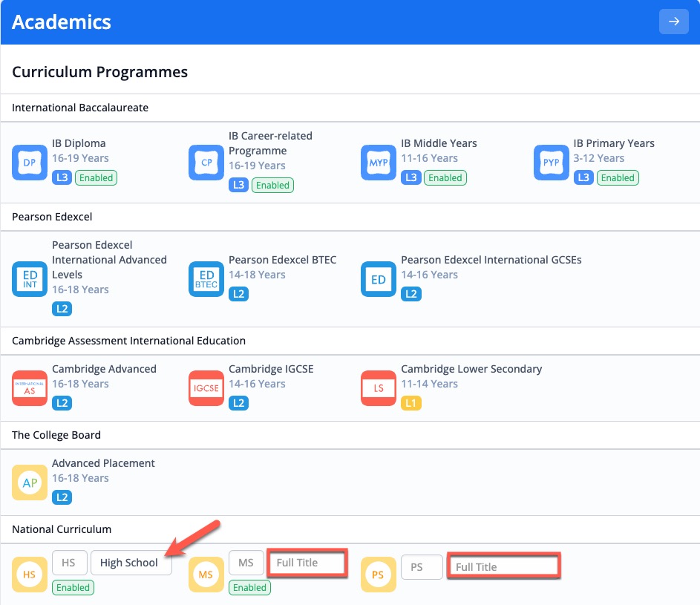
Task: Open the Cambridge Lower Secondary LS icon
Action: [x=379, y=388]
